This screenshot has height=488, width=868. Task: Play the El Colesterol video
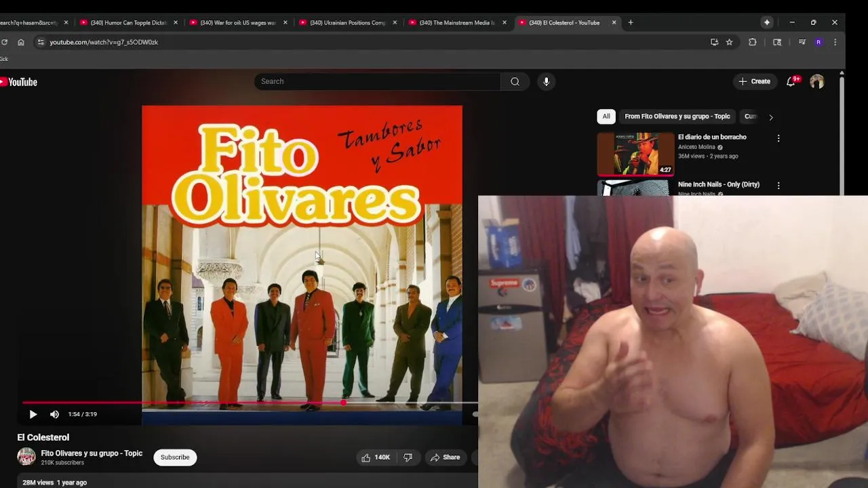pos(33,414)
